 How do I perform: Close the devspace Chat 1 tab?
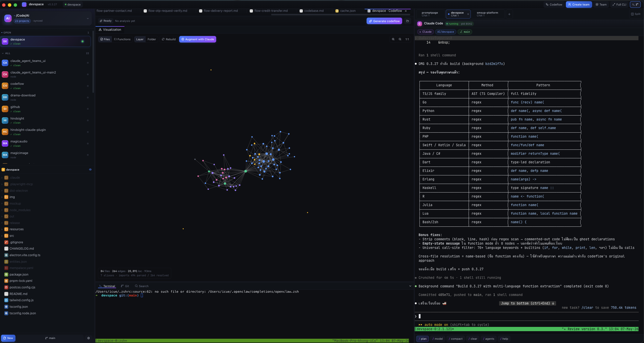pos(468,14)
